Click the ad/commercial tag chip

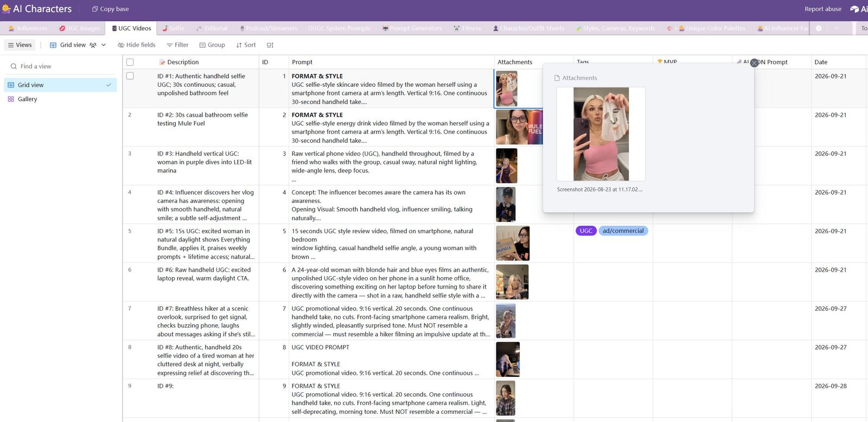click(623, 231)
